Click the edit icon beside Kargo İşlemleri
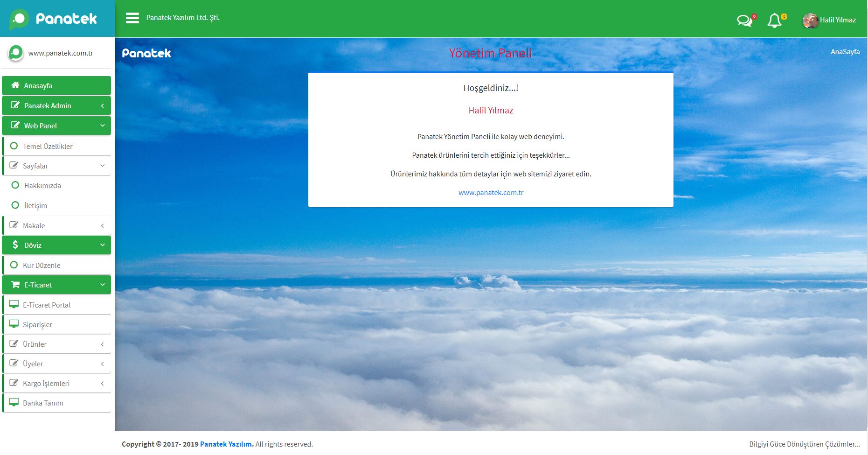Image resolution: width=868 pixels, height=455 pixels. [14, 383]
